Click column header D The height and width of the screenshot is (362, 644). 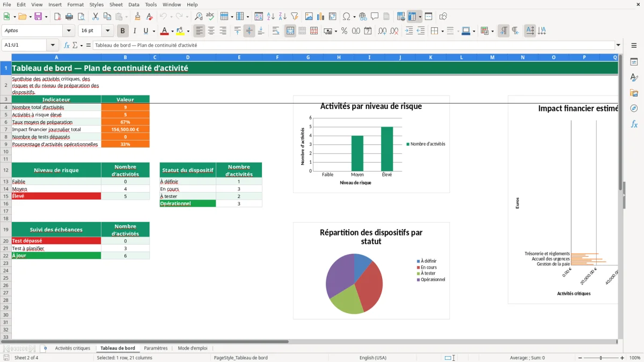click(188, 57)
